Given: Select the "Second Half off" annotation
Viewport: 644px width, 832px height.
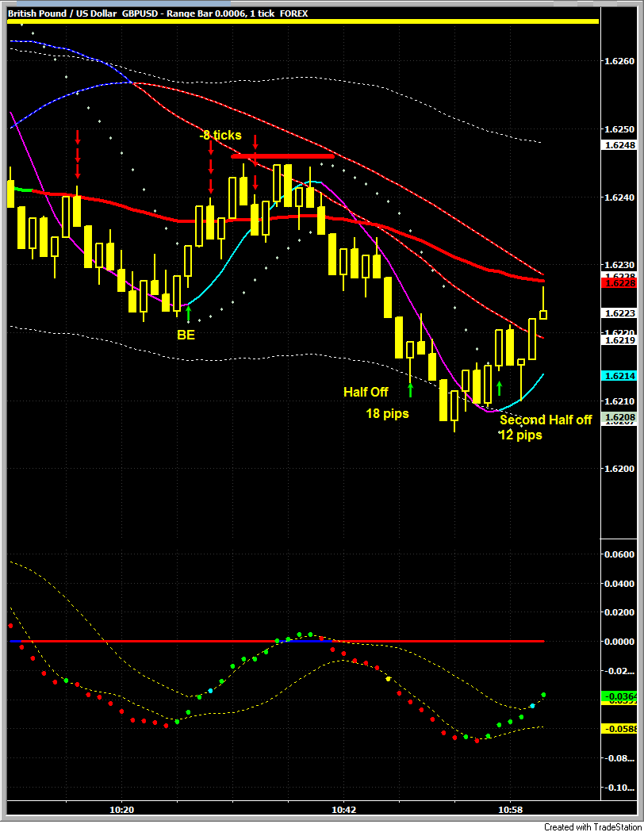Looking at the screenshot, I should [546, 420].
